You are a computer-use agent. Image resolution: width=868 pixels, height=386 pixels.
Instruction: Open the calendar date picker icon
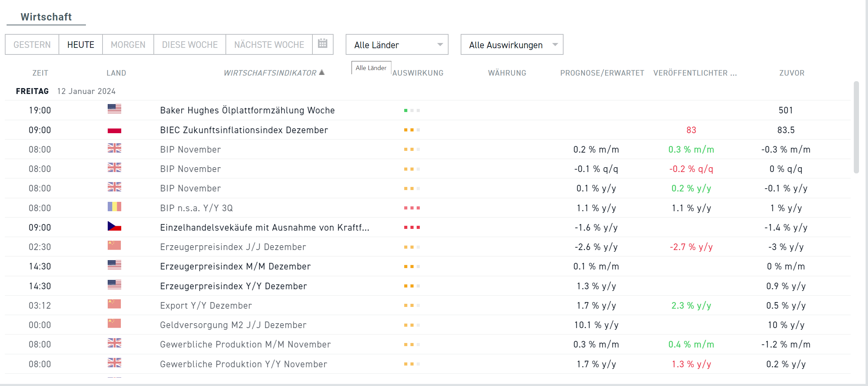click(322, 44)
